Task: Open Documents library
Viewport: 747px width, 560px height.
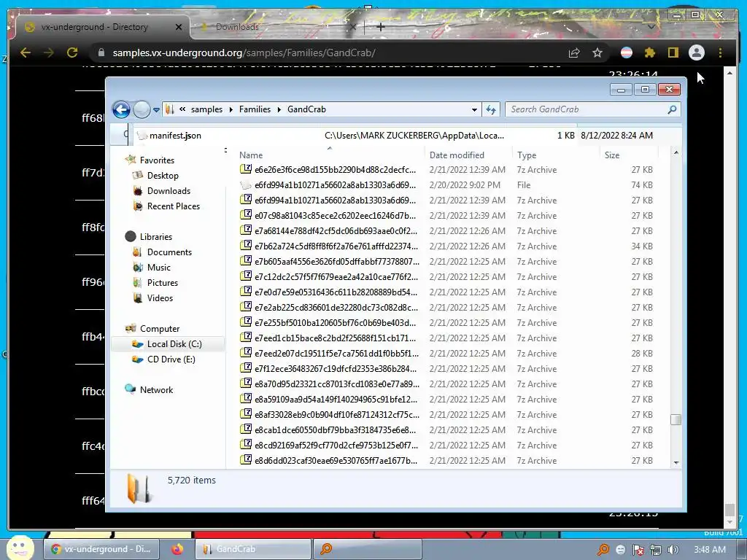Action: 169,252
